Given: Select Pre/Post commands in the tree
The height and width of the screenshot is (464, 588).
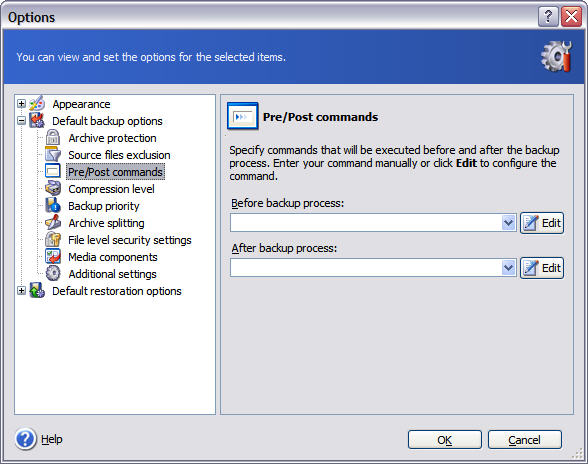Looking at the screenshot, I should coord(115,172).
